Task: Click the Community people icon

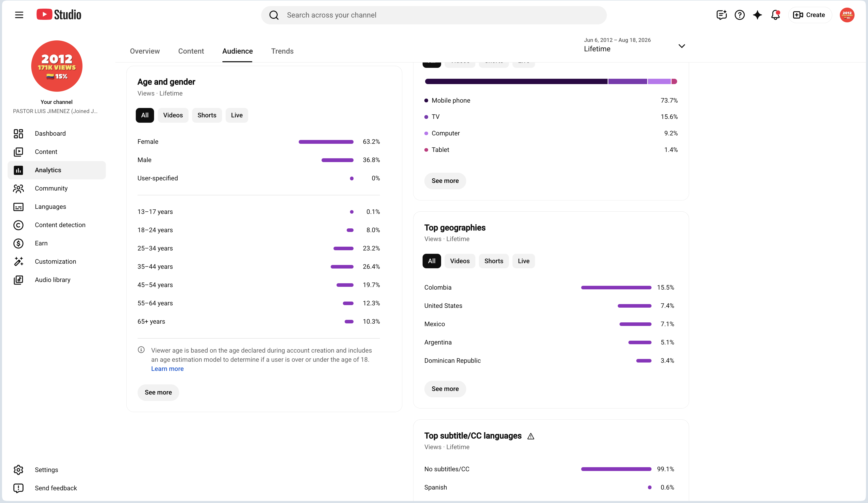Action: (18, 188)
